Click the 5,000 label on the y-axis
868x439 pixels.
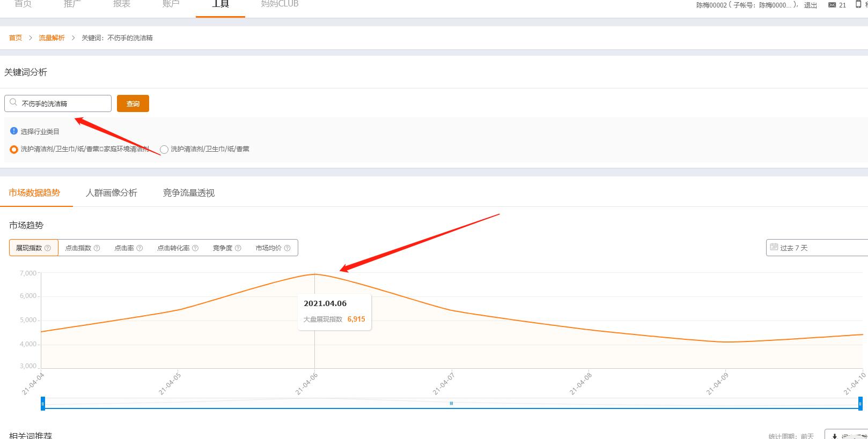(28, 320)
